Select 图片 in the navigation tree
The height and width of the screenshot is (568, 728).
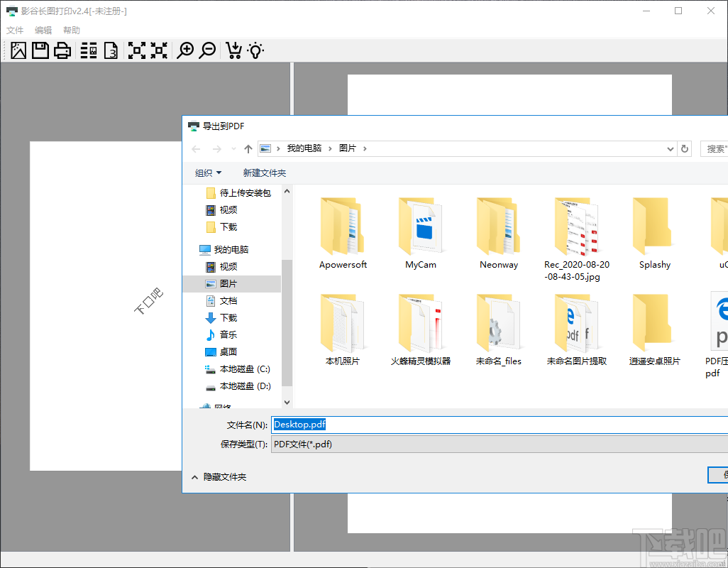pyautogui.click(x=232, y=284)
